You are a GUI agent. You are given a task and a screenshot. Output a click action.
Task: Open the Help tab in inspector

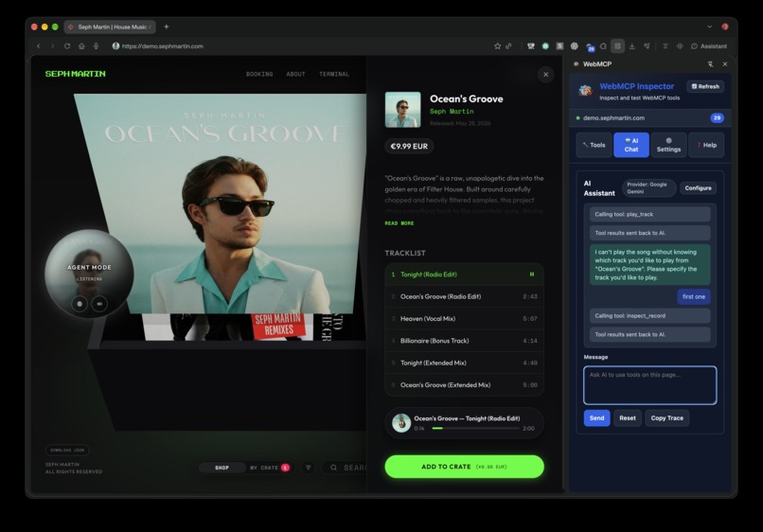tap(706, 145)
